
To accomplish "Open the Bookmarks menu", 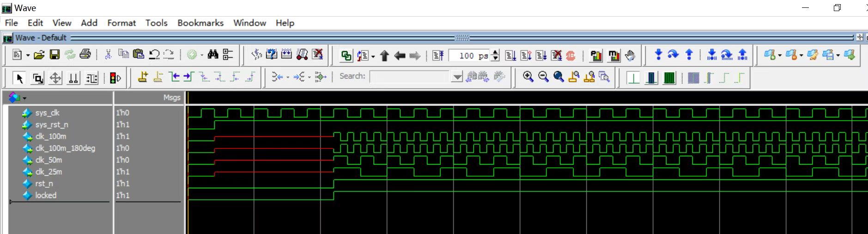I will (200, 23).
